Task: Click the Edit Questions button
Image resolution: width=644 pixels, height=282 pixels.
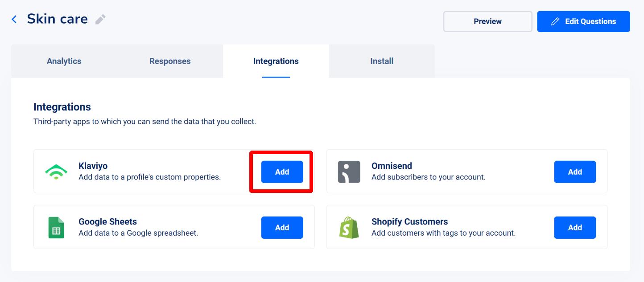Action: pyautogui.click(x=583, y=21)
